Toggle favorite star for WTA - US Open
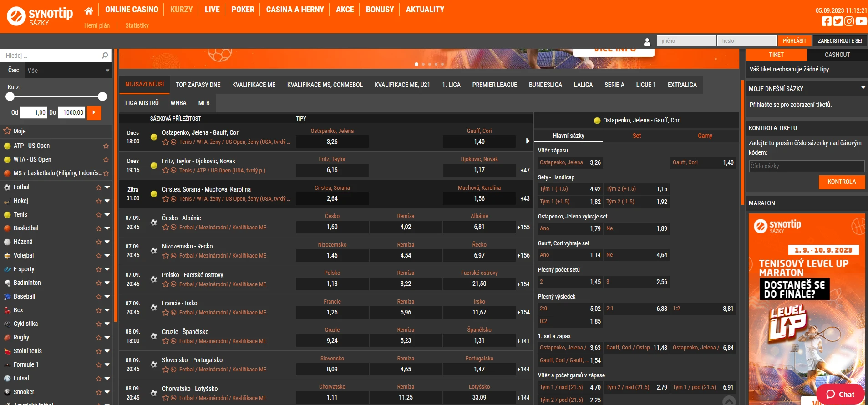868x405 pixels. tap(106, 160)
